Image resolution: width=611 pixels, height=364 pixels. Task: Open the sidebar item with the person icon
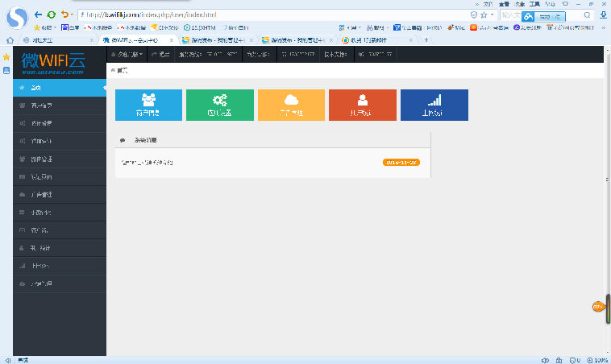tap(60, 248)
